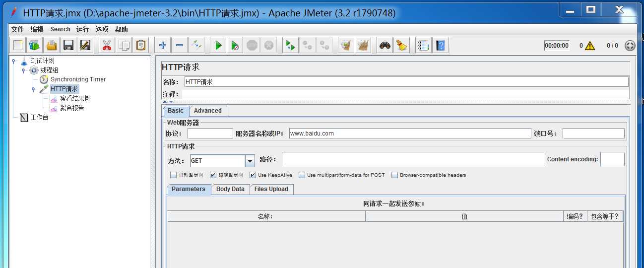Open the 选项 menu
This screenshot has height=268, width=644.
click(102, 29)
